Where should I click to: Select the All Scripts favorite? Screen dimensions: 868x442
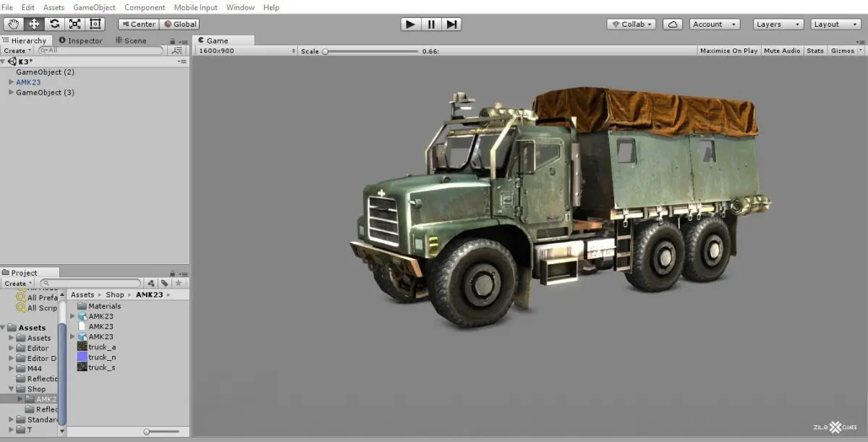pos(37,307)
